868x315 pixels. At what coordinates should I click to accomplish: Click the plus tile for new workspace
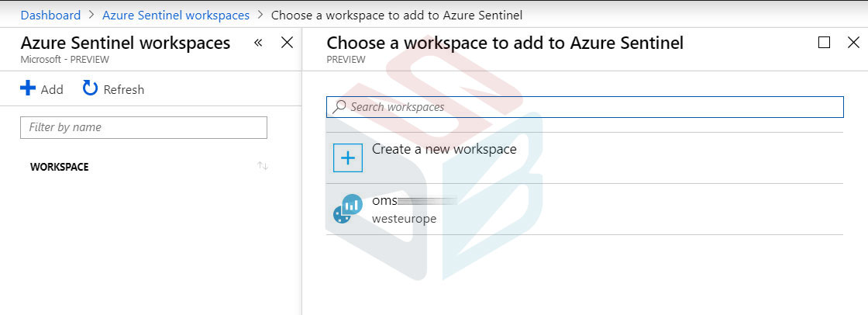tap(348, 157)
